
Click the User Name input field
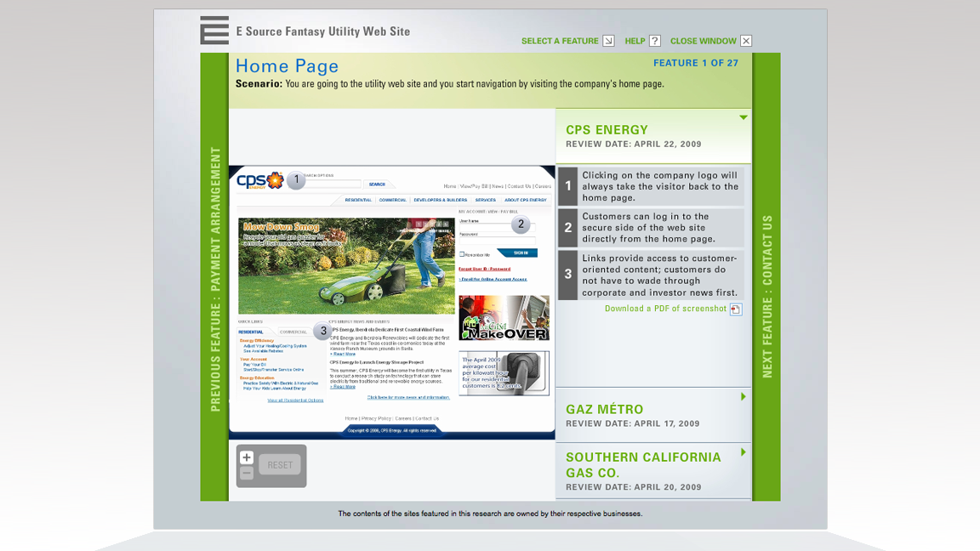pos(498,227)
